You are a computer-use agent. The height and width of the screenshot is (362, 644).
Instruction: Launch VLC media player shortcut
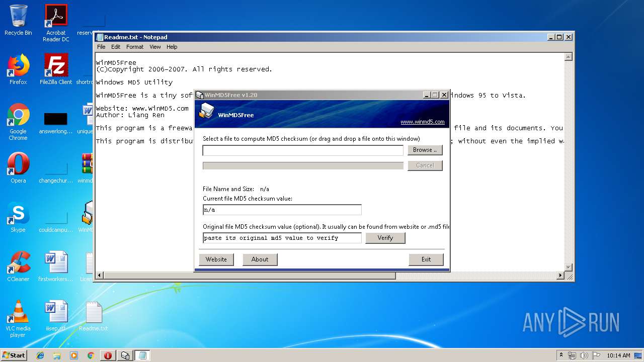pos(18,319)
